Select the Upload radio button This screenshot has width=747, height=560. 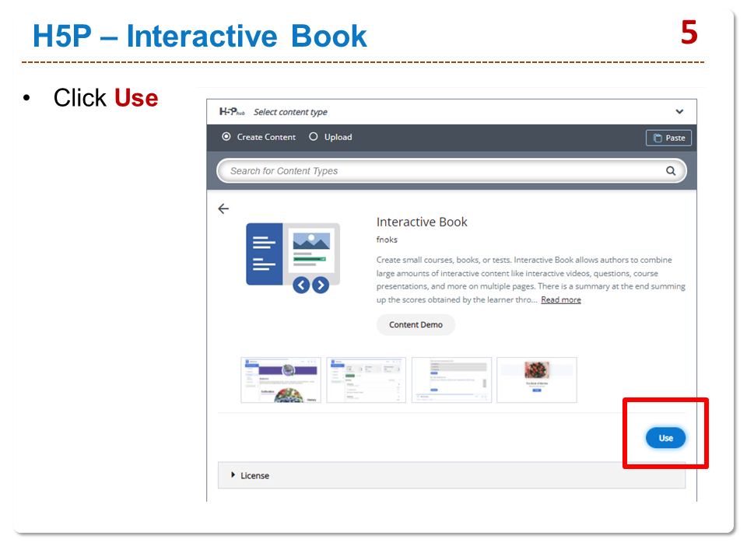coord(314,137)
